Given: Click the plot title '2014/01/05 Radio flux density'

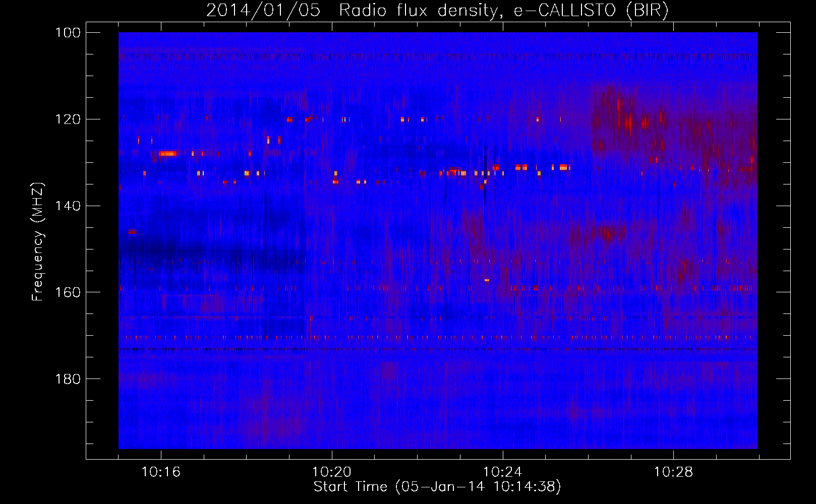Looking at the screenshot, I should 437,11.
